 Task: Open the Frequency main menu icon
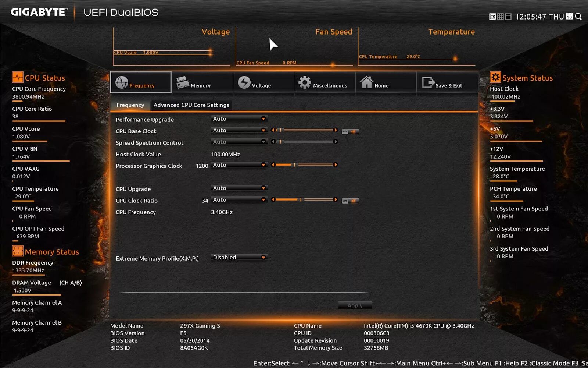(x=122, y=82)
